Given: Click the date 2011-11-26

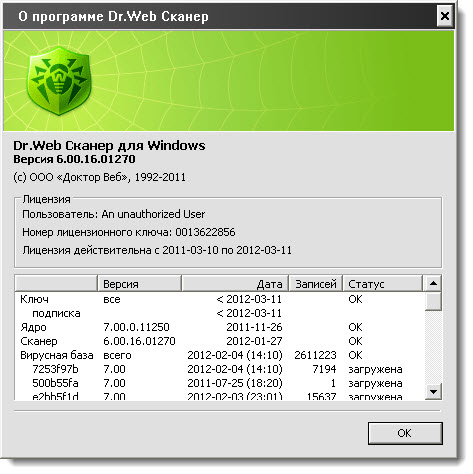Looking at the screenshot, I should click(254, 327).
